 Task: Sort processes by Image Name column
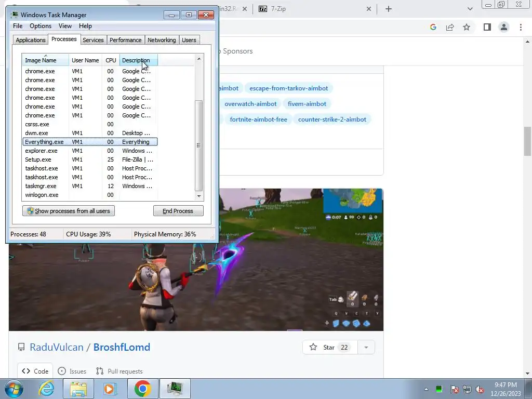click(x=46, y=60)
